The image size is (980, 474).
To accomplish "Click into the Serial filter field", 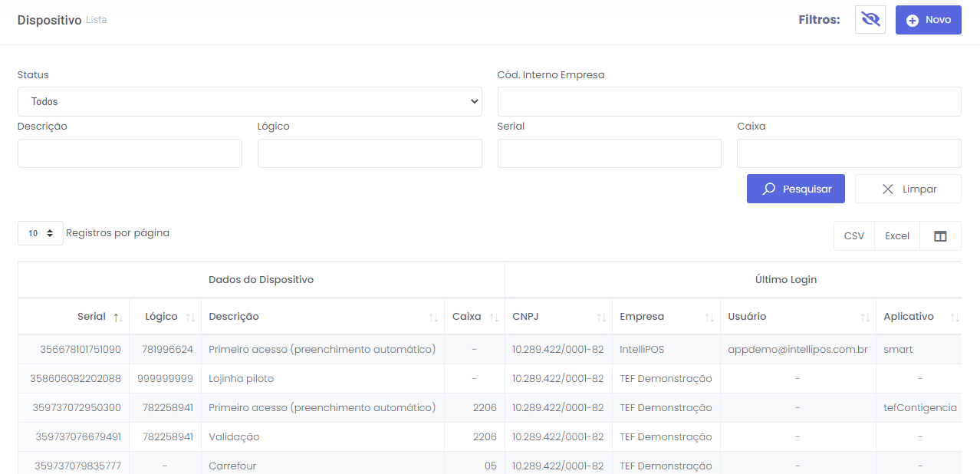I will tap(609, 153).
